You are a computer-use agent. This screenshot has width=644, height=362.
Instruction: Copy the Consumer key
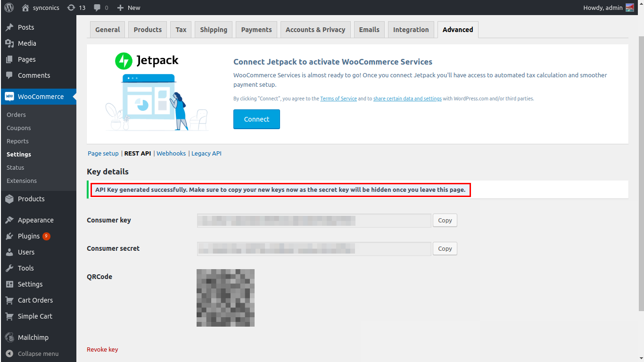445,221
